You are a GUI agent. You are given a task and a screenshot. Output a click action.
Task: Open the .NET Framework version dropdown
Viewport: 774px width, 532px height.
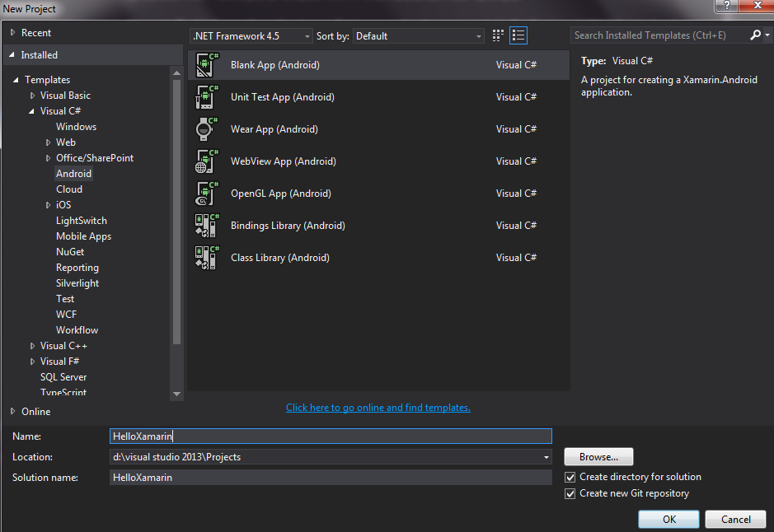click(x=251, y=36)
